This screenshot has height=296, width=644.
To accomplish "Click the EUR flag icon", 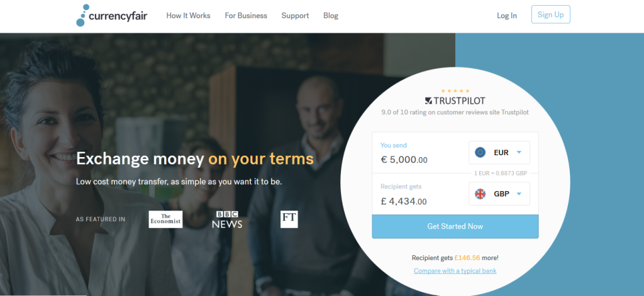I will point(480,153).
